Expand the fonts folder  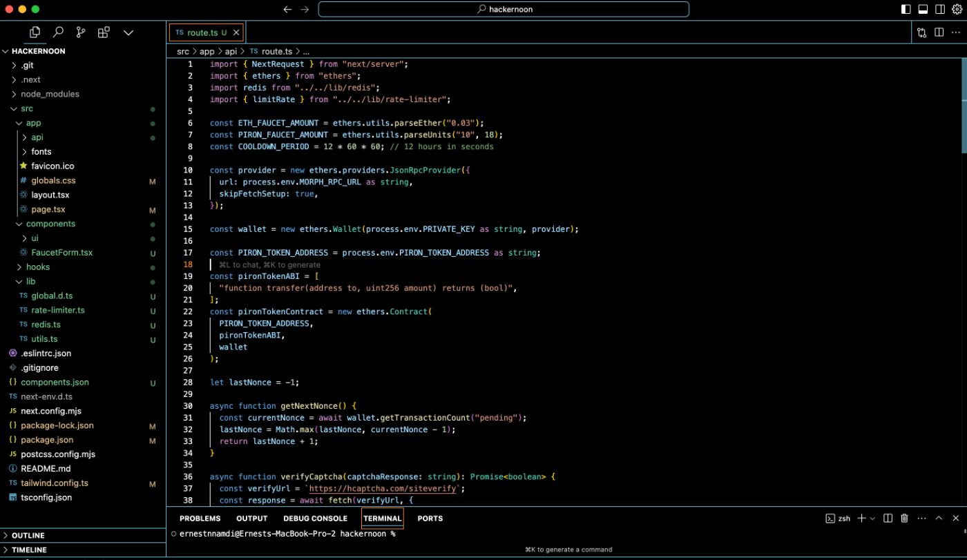coord(83,152)
